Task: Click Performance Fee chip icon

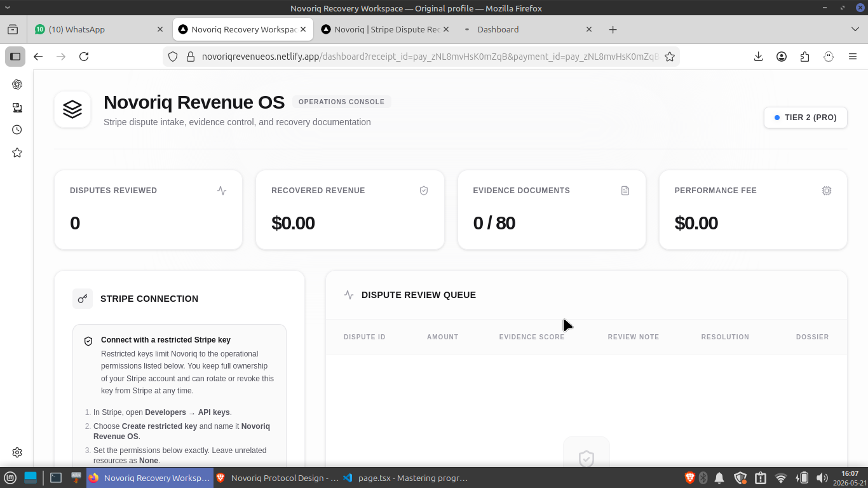Action: point(827,191)
